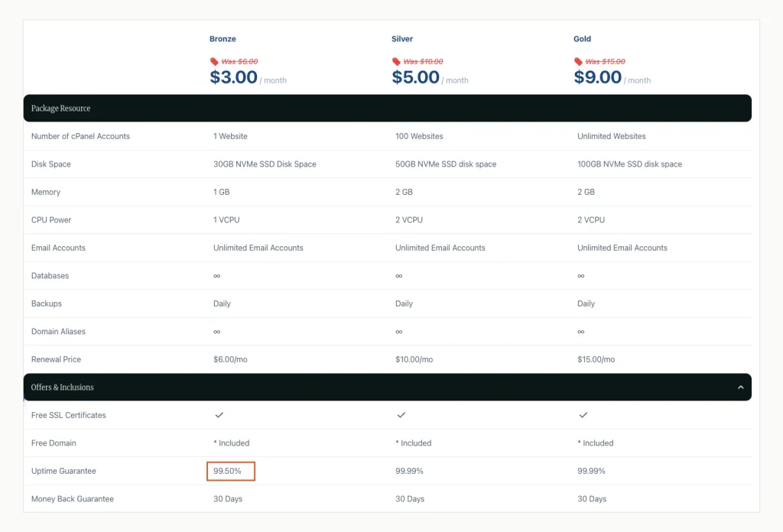Screen dimensions: 783x532
Task: Click the 'Free Domain' row label
Action: (x=54, y=443)
